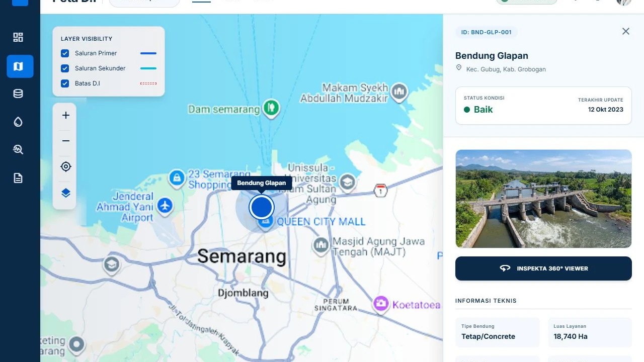Open the analytics magnifier icon in sidebar
This screenshot has width=644, height=362.
coord(18,149)
